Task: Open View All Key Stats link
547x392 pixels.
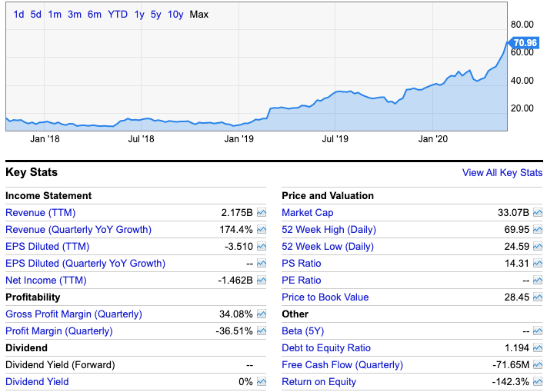Action: click(x=502, y=173)
